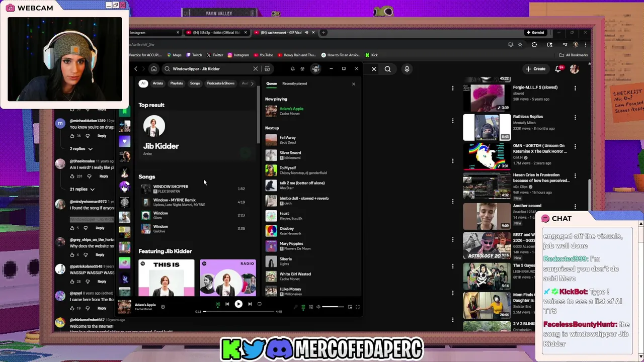Play WINDOW SHOPPER song row
This screenshot has width=644, height=362.
click(195, 189)
